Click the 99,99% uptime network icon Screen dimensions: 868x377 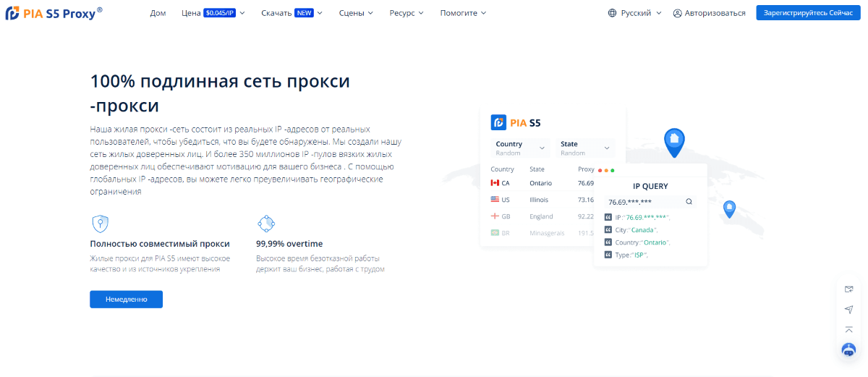coord(266,223)
